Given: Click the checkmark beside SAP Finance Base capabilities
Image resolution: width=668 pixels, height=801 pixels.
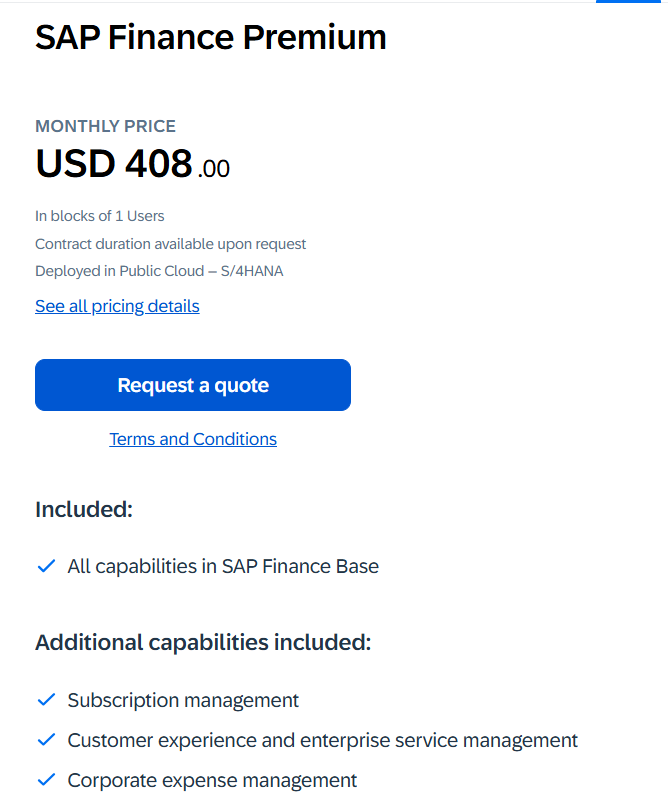Looking at the screenshot, I should point(45,566).
